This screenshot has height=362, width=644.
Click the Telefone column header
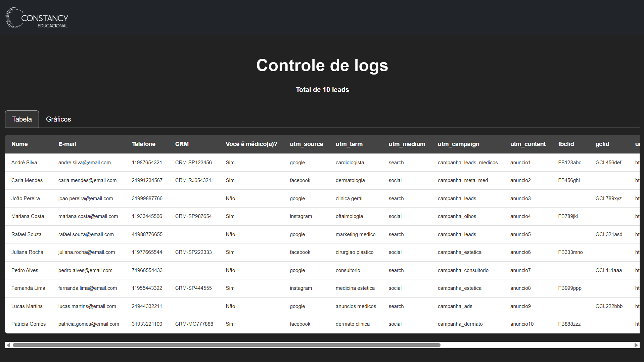[x=143, y=144]
